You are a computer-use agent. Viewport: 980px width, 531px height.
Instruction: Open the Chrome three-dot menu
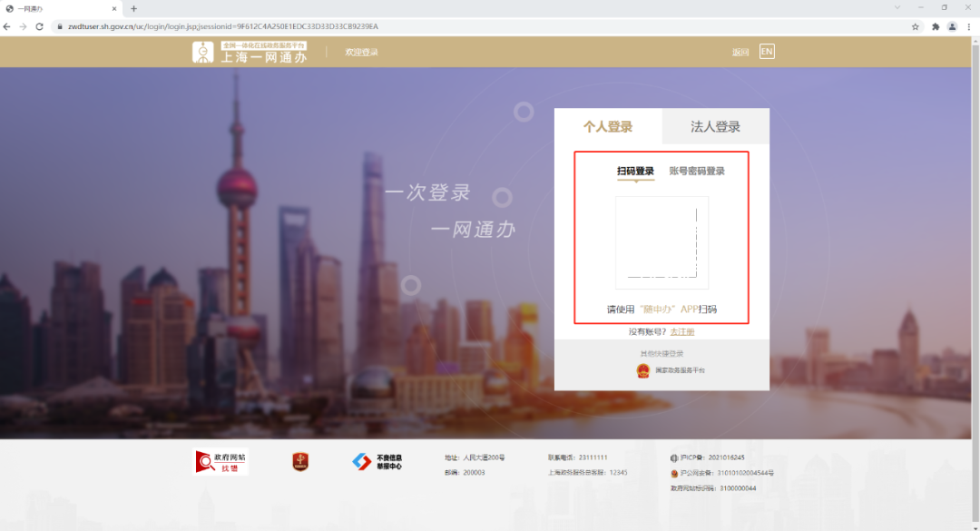969,26
